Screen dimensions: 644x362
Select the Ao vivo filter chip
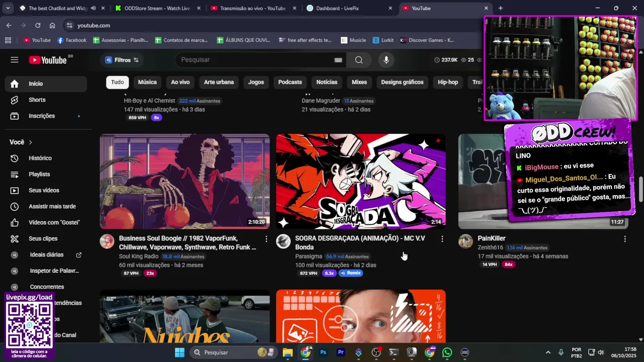(180, 82)
